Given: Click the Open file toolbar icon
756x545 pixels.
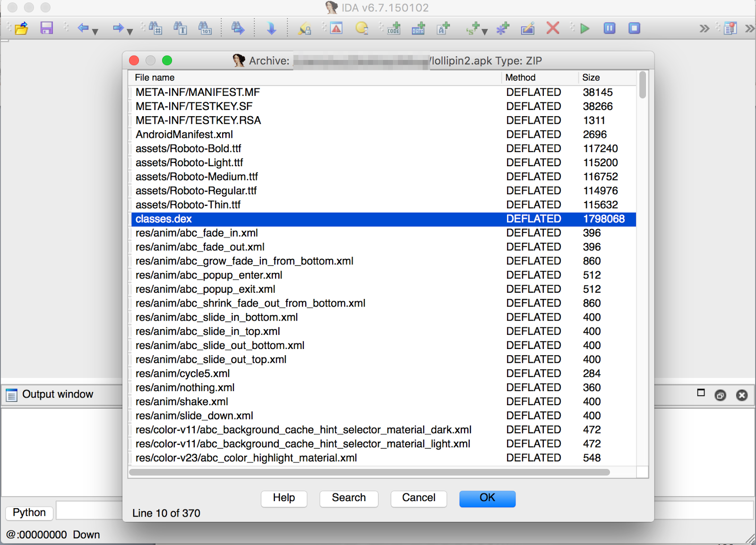Looking at the screenshot, I should coord(22,28).
